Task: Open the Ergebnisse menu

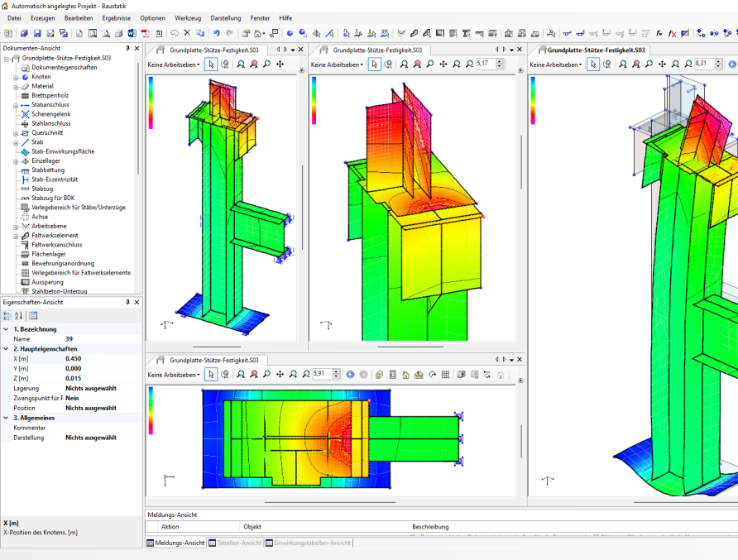Action: (x=116, y=17)
